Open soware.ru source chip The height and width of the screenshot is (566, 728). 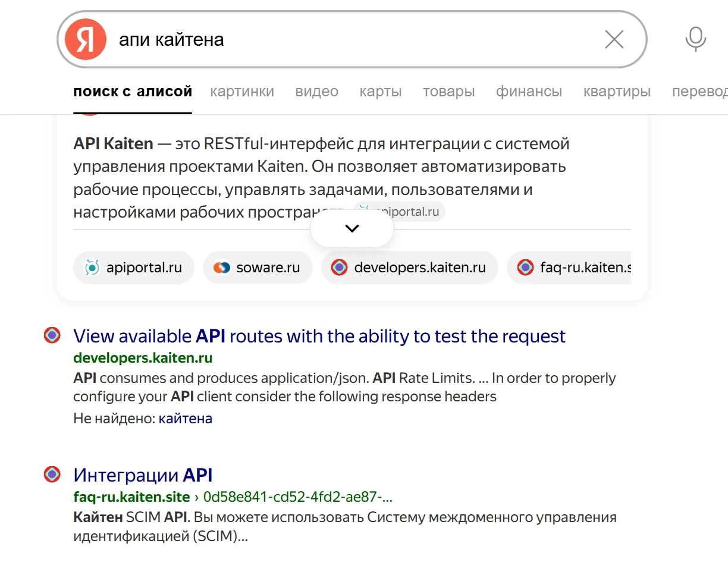pos(256,268)
